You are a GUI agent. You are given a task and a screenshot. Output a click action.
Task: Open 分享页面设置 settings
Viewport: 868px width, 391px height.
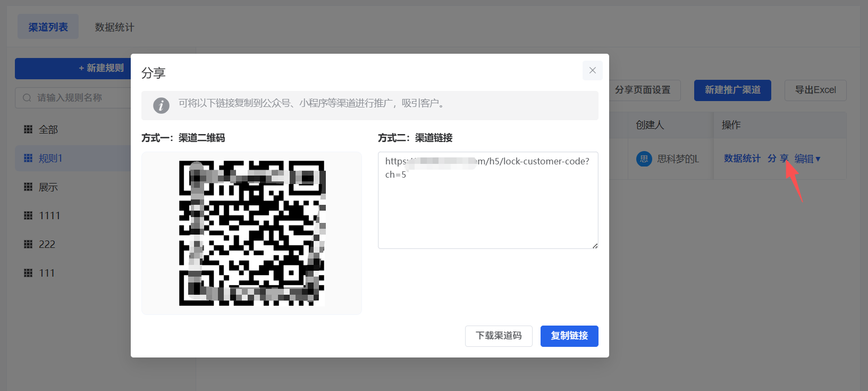tap(644, 90)
